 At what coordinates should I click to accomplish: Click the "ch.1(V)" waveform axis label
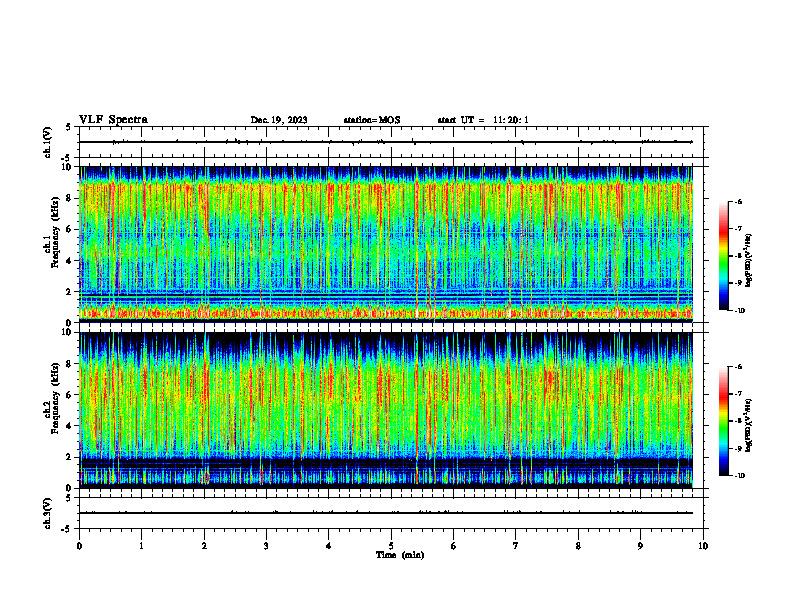click(x=47, y=142)
